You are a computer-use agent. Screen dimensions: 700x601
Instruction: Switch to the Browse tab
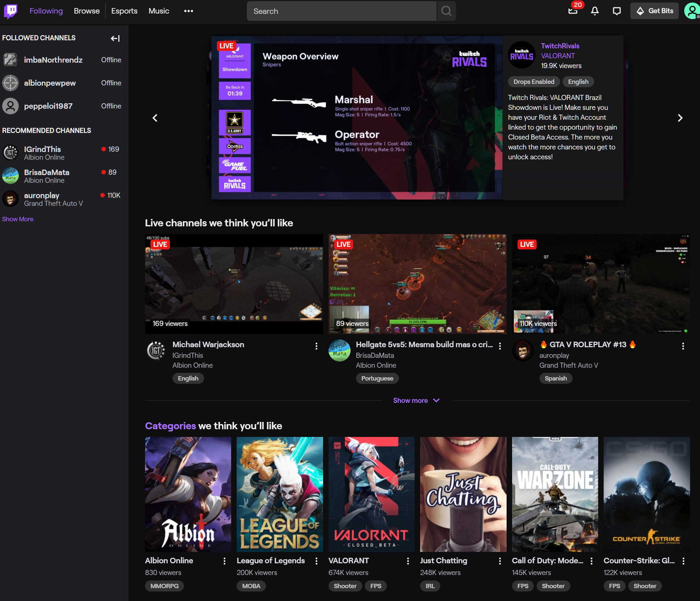[86, 11]
